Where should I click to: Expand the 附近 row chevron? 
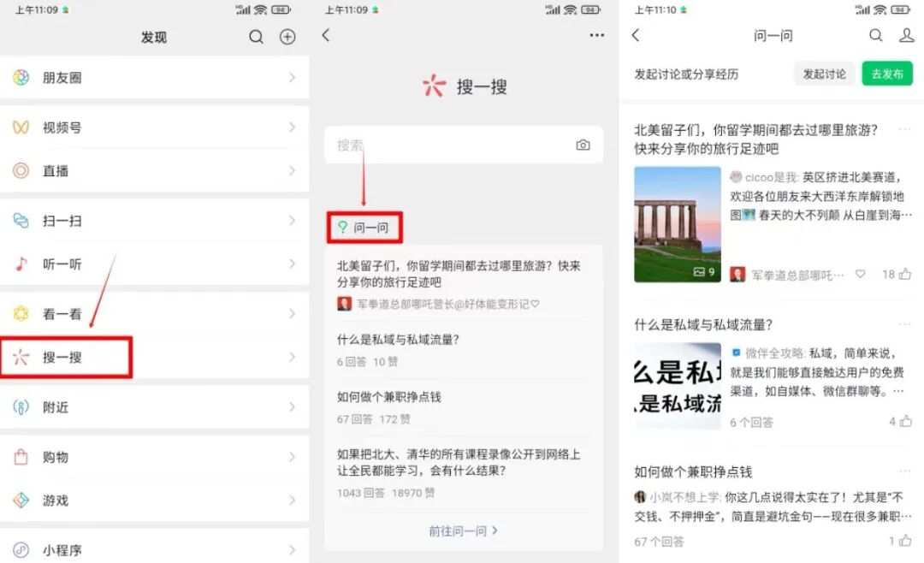293,406
